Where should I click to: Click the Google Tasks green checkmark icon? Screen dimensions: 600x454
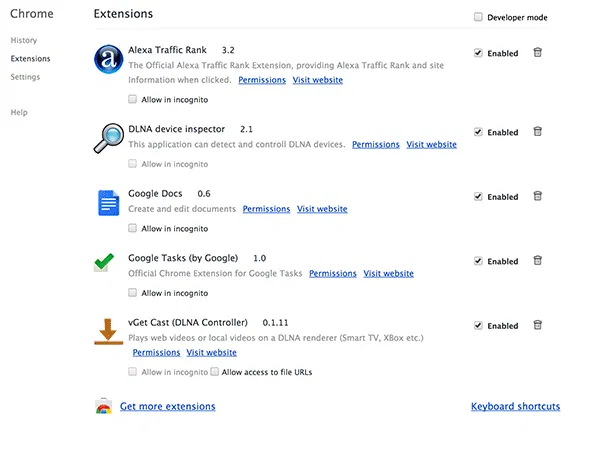[x=104, y=262]
